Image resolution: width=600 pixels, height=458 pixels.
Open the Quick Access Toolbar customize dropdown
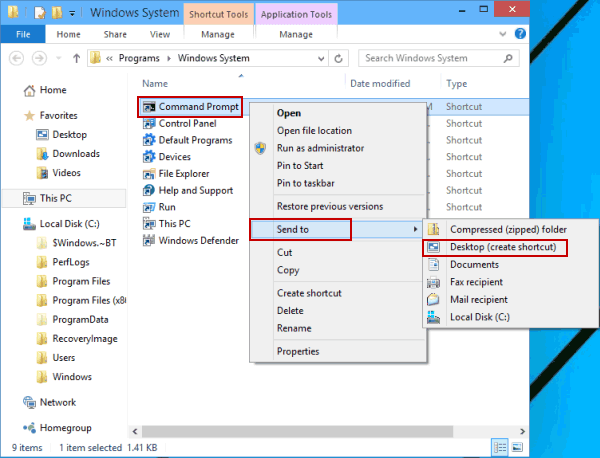click(72, 14)
